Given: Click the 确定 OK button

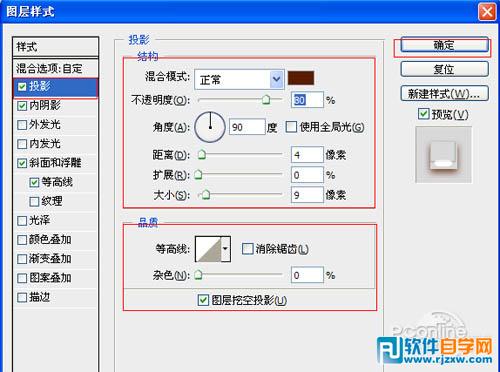Looking at the screenshot, I should [444, 45].
